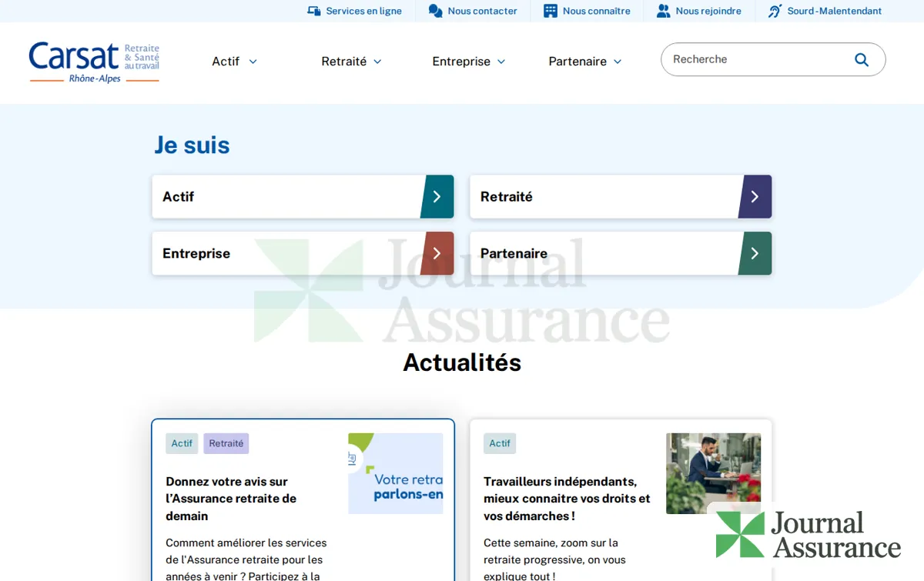Screen dimensions: 924x581
Task: Open the Nous rejoindre link
Action: coord(699,11)
